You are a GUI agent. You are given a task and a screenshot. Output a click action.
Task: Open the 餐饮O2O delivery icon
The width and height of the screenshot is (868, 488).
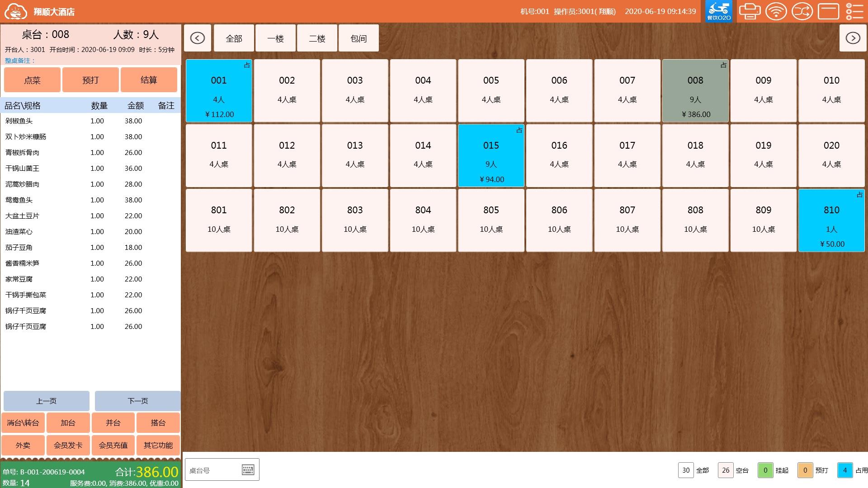(x=718, y=11)
